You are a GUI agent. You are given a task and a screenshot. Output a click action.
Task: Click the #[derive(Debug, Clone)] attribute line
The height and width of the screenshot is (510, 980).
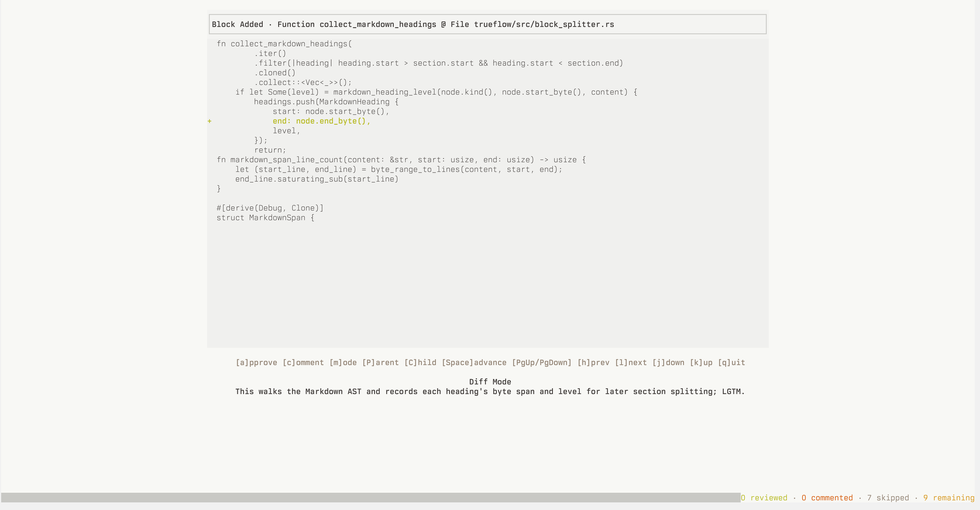tap(270, 208)
